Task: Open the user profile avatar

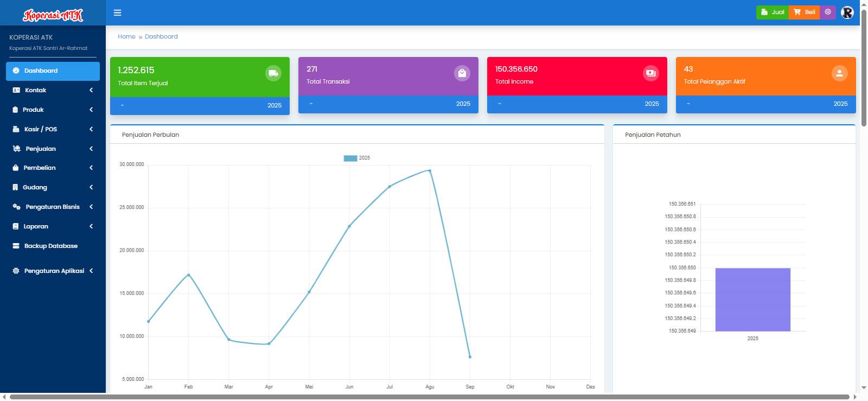Action: tap(847, 12)
